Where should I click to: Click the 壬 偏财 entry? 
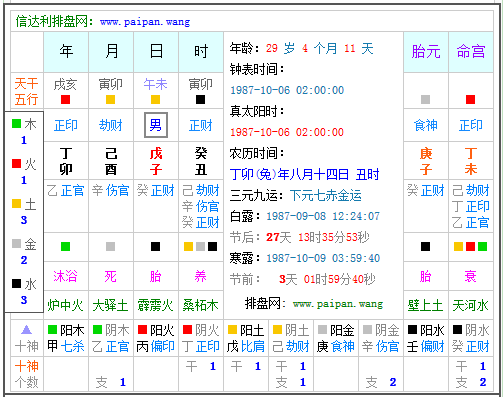tap(426, 346)
